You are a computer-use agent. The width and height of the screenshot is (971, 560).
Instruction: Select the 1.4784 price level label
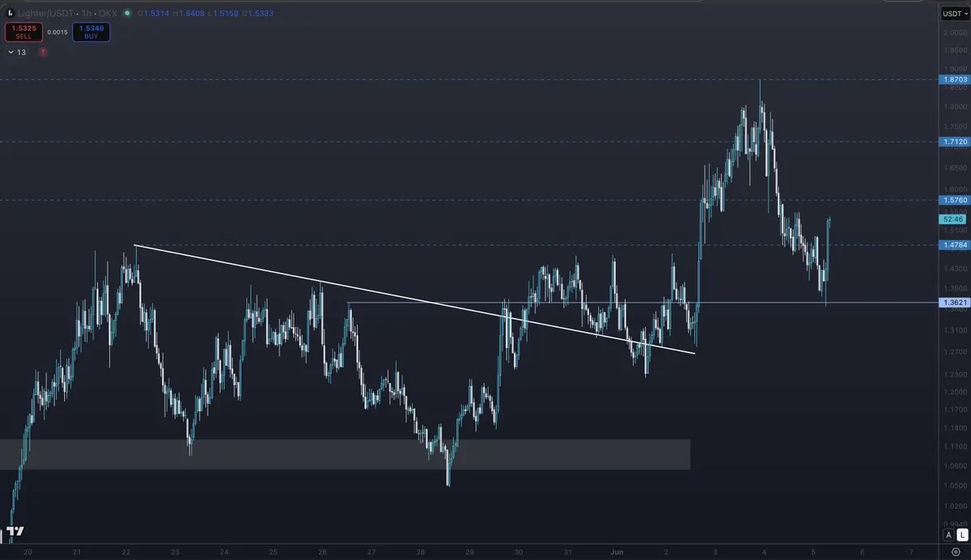tap(954, 244)
